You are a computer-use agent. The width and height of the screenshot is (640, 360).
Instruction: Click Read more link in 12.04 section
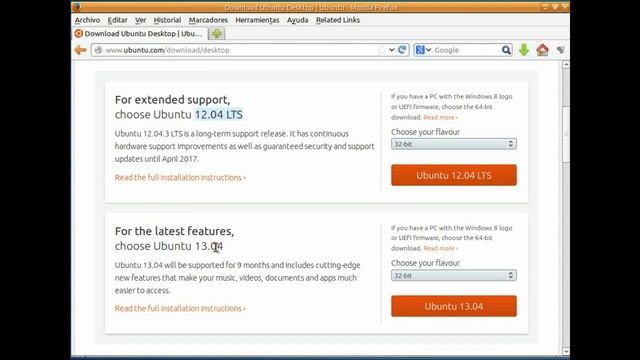tap(440, 117)
